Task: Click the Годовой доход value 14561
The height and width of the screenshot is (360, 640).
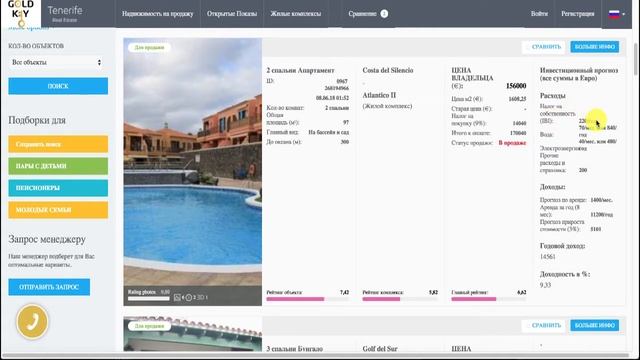Action: click(548, 257)
